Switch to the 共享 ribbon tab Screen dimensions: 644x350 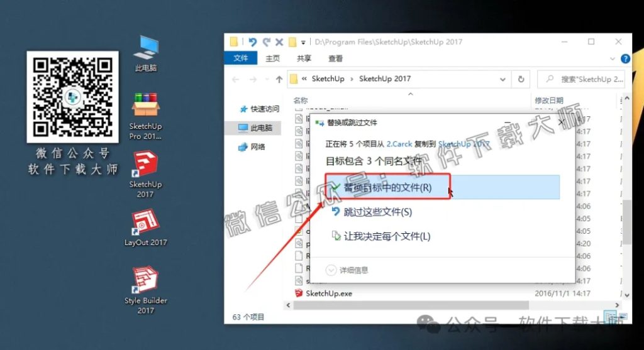pyautogui.click(x=304, y=58)
